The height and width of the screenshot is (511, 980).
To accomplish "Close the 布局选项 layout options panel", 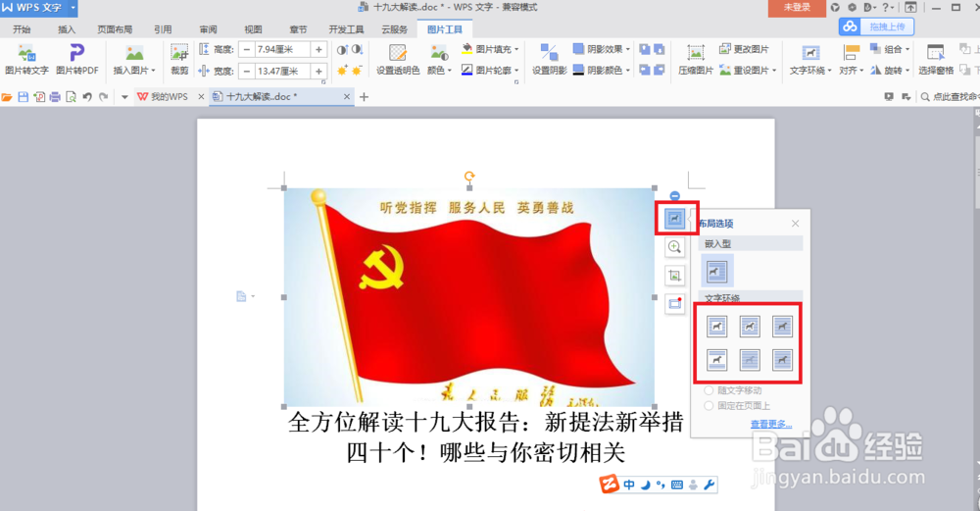I will point(795,224).
